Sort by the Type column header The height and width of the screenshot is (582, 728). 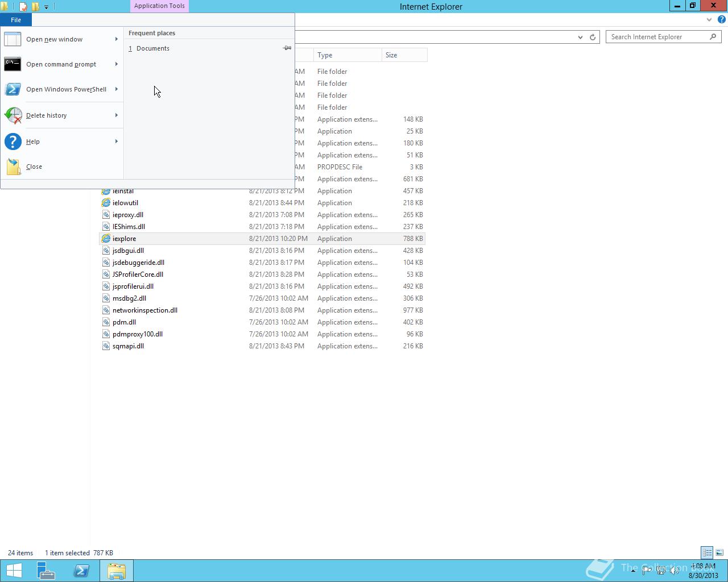click(348, 55)
